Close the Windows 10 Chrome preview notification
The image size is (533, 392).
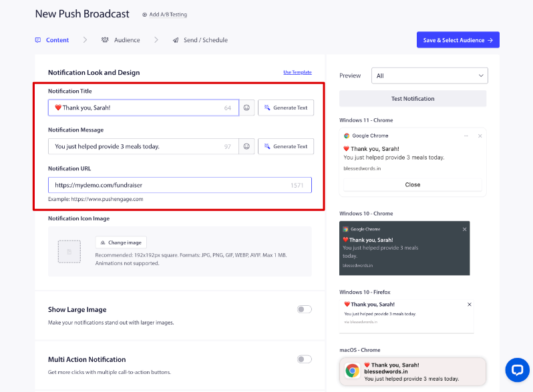click(464, 230)
